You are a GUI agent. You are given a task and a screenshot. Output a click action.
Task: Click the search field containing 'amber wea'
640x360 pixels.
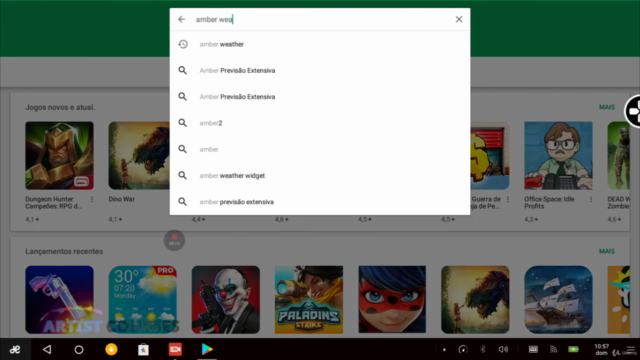(320, 19)
